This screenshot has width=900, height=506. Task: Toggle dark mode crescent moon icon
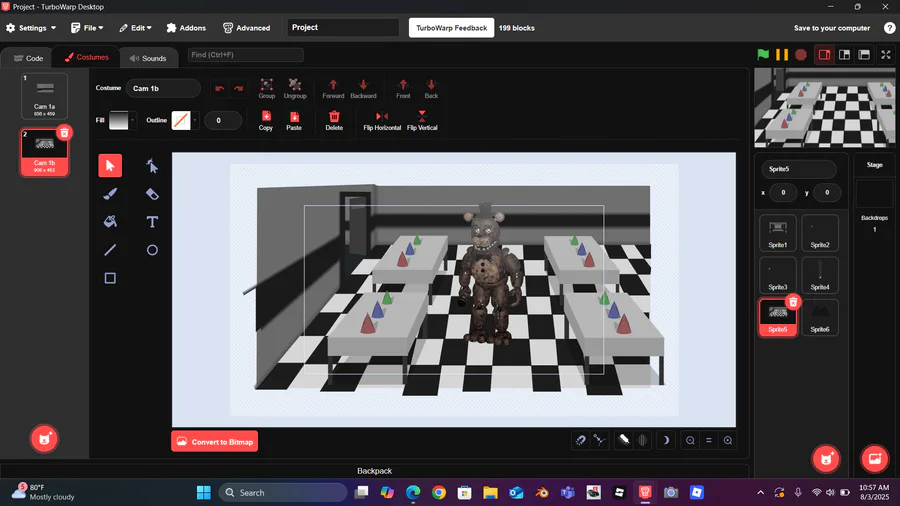666,441
